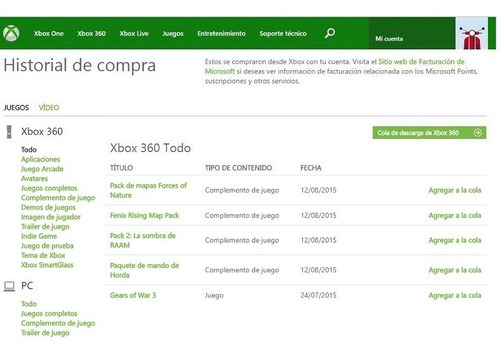Add Paquete de mando de Horda to queue
Screen dimensions: 500x362
click(x=455, y=270)
